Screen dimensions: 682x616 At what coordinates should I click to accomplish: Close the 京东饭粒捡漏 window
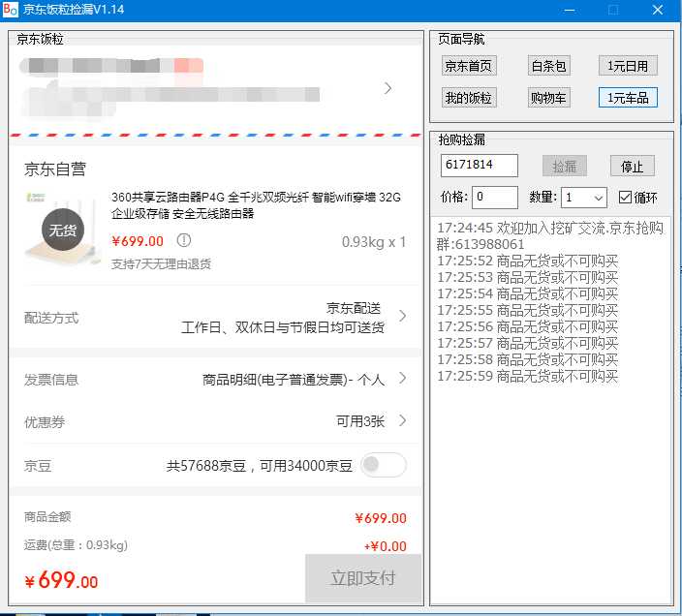coord(658,10)
